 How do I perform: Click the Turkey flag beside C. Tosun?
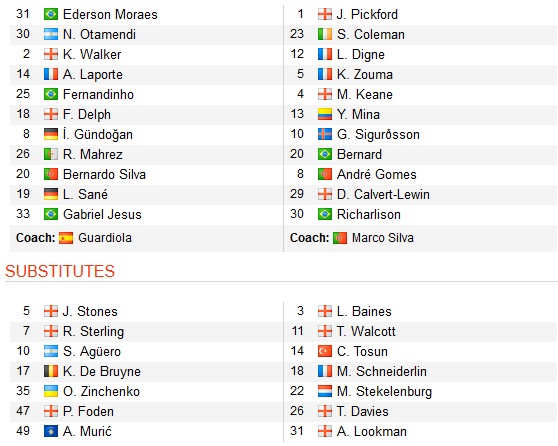[325, 351]
